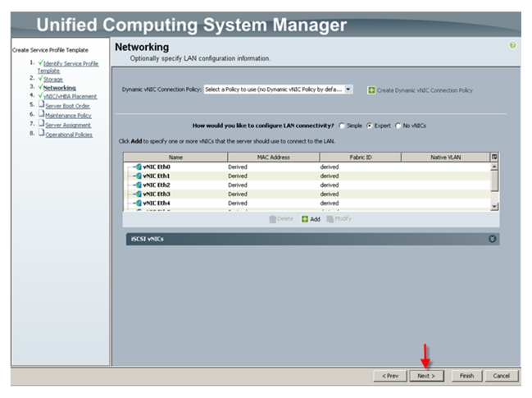This screenshot has height=398, width=532.
Task: Sort by the MAC Address column header
Action: pos(274,158)
